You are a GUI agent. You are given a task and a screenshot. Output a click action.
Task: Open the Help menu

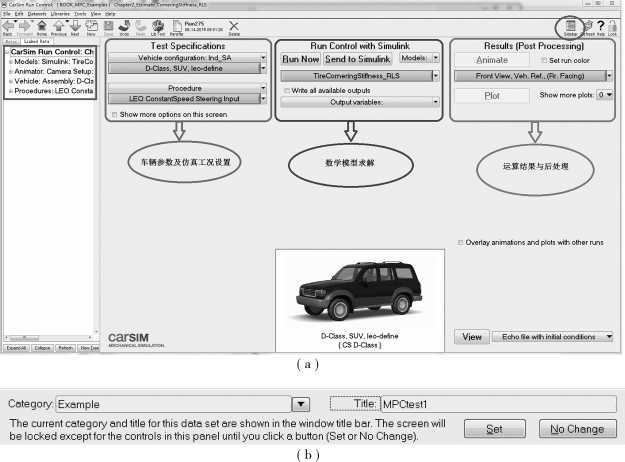(x=110, y=14)
